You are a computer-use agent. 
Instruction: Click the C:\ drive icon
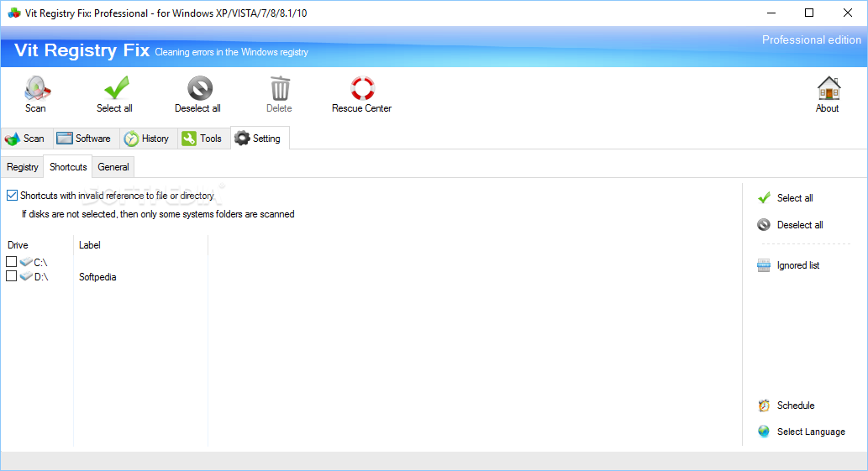[26, 261]
